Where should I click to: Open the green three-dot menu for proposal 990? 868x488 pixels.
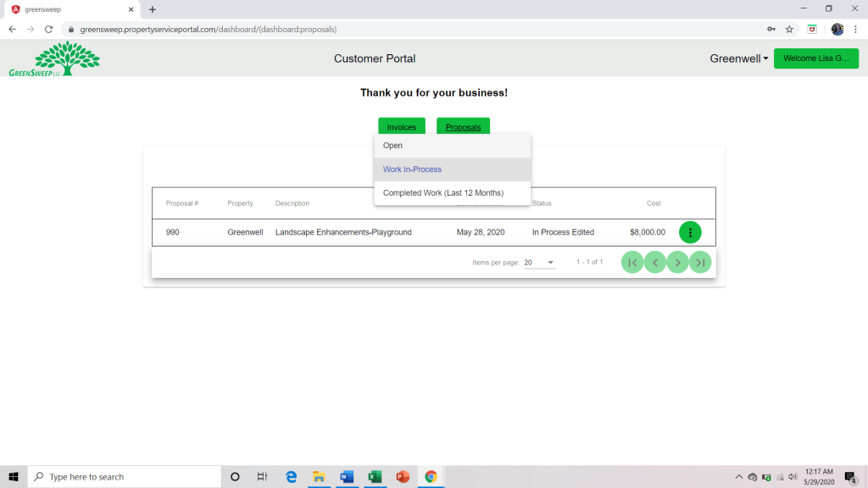(x=690, y=232)
